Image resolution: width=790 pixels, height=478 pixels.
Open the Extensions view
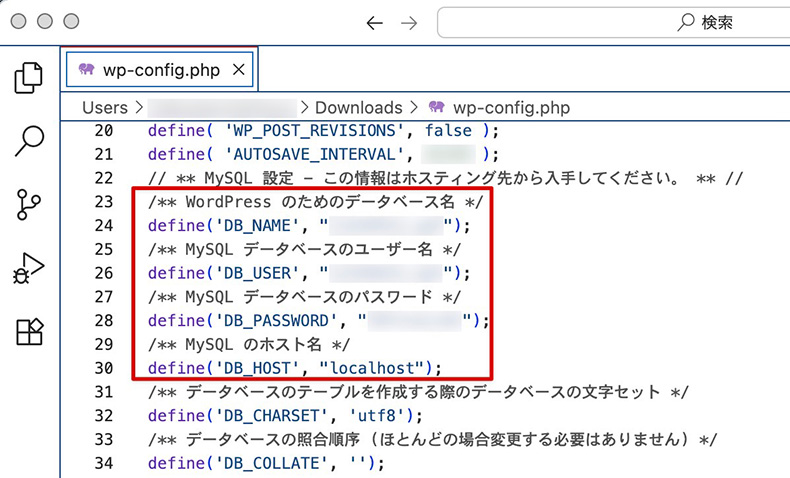click(29, 332)
